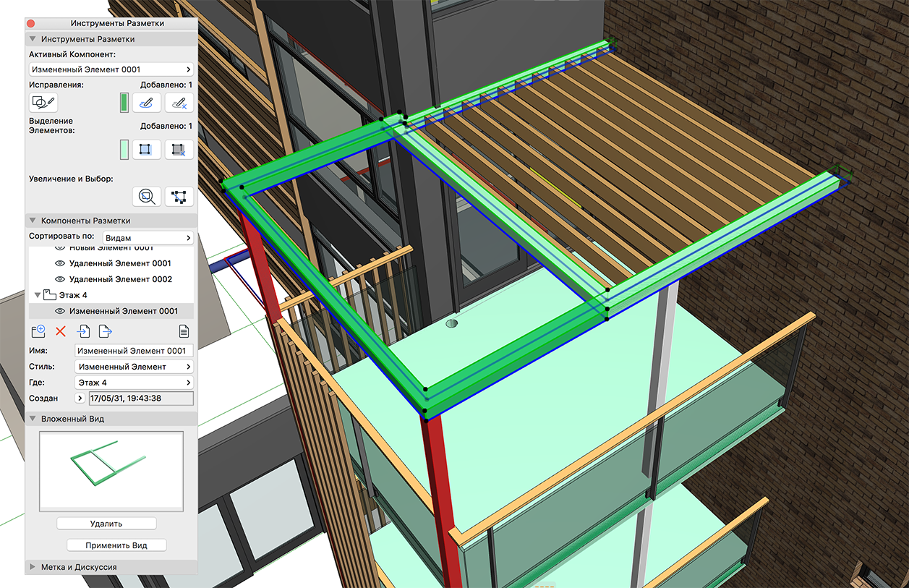The height and width of the screenshot is (588, 909).
Task: Click the export markup entry icon
Action: (x=106, y=331)
